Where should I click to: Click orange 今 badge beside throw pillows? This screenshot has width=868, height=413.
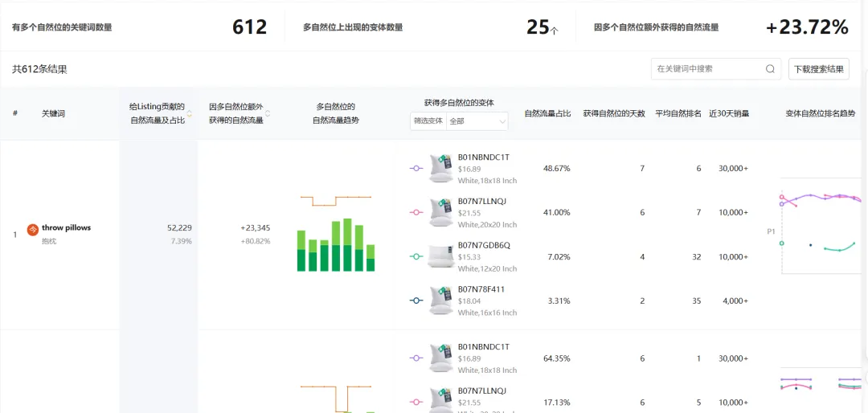33,229
